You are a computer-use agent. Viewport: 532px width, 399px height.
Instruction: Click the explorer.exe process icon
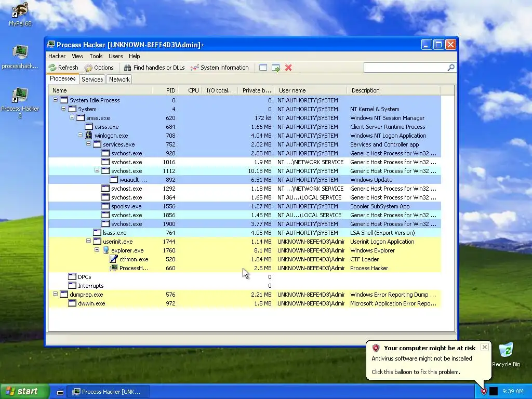105,250
